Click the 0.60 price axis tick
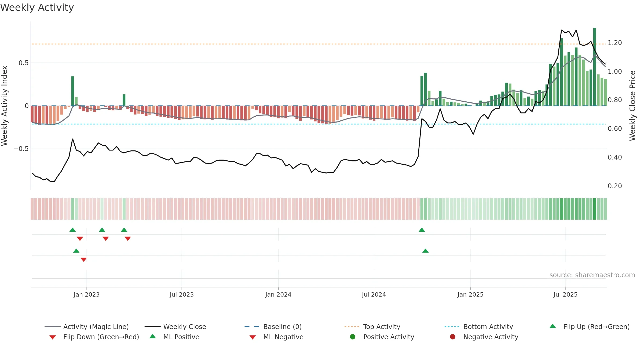Image resolution: width=644 pixels, height=362 pixels. 615,129
